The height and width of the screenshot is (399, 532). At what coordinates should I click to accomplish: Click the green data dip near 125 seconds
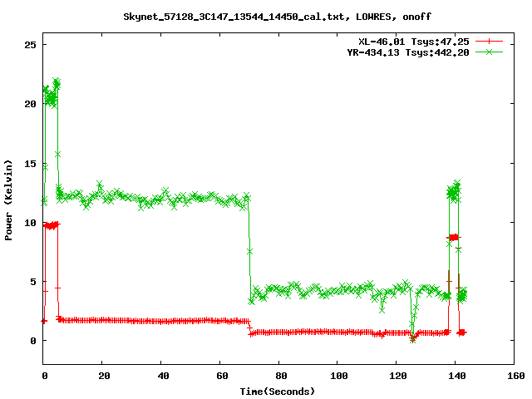coord(412,340)
